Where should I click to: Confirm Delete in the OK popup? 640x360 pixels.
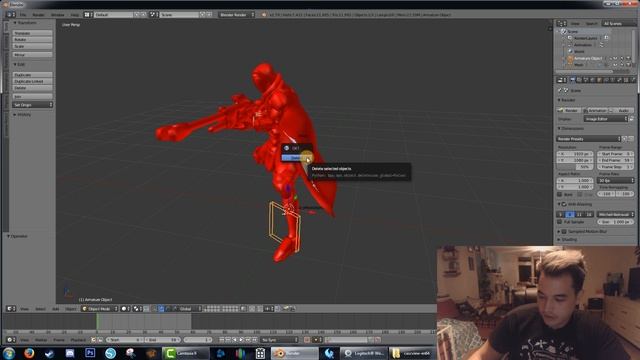click(x=296, y=158)
